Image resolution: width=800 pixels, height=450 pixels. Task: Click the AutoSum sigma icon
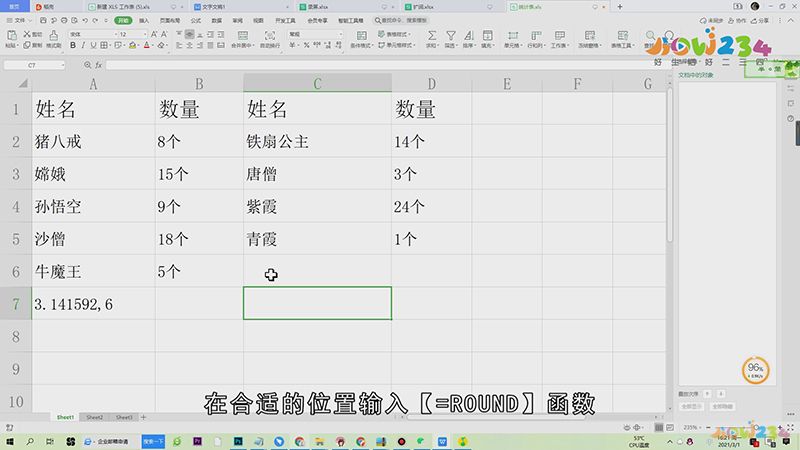(432, 36)
